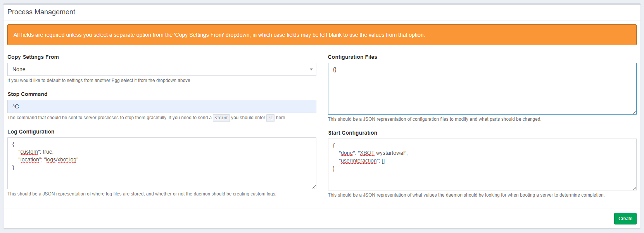This screenshot has width=644, height=233.
Task: Click the "userInteraction" line in Start Configuration
Action: point(361,161)
